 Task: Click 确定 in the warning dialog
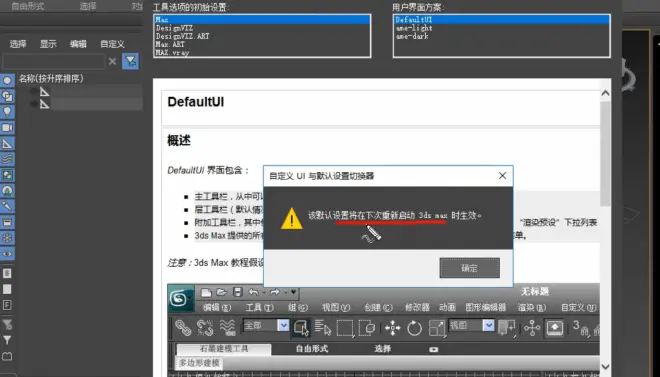click(470, 268)
